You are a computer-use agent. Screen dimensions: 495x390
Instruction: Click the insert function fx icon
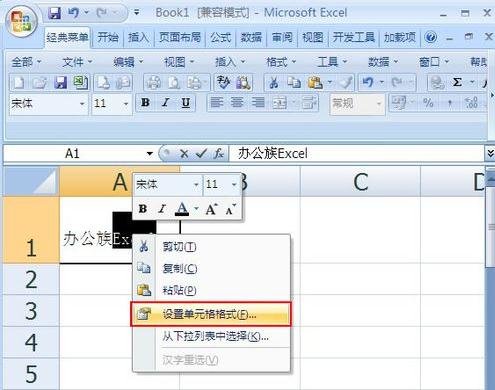click(x=219, y=154)
